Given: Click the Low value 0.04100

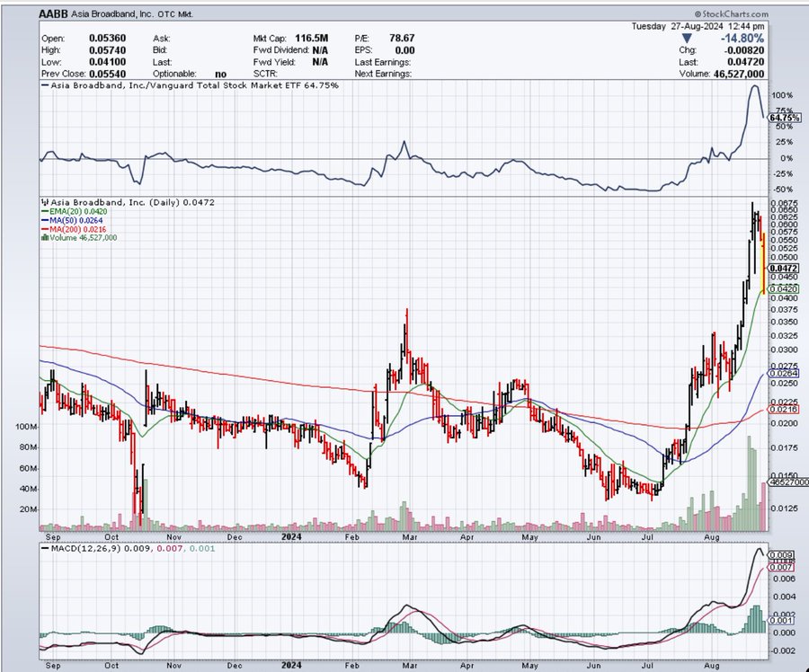Looking at the screenshot, I should pyautogui.click(x=107, y=62).
